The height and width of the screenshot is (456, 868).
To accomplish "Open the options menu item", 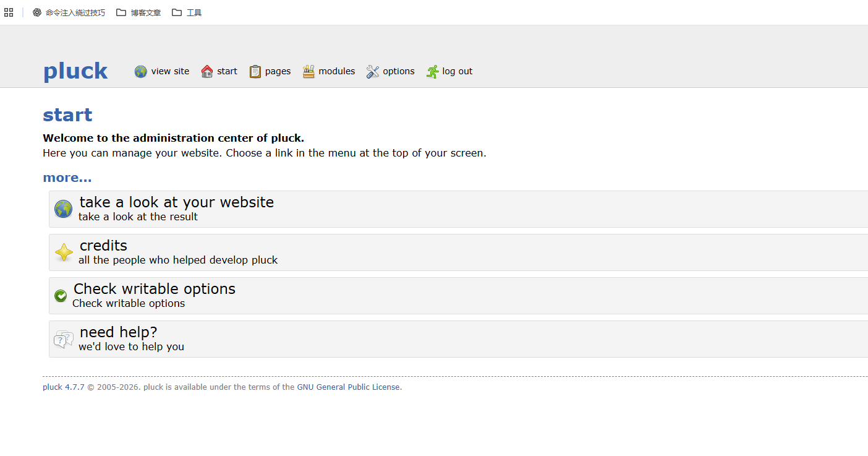I will tap(398, 72).
